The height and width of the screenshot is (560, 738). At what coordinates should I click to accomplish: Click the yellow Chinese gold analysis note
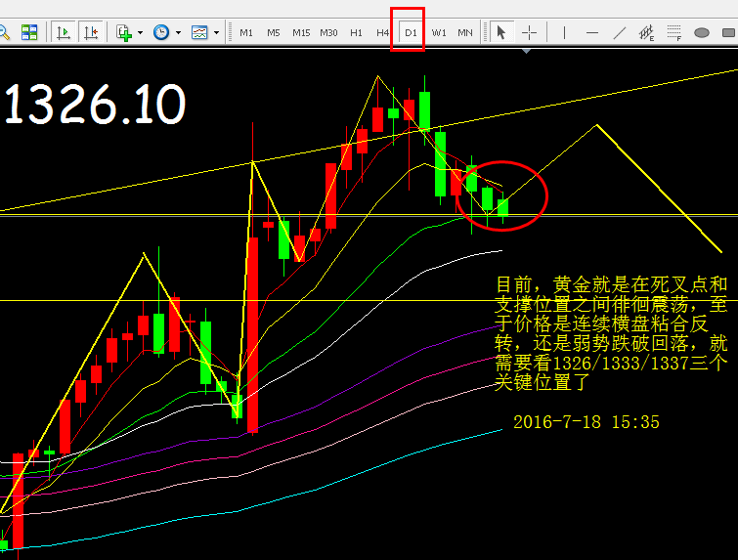pyautogui.click(x=611, y=333)
